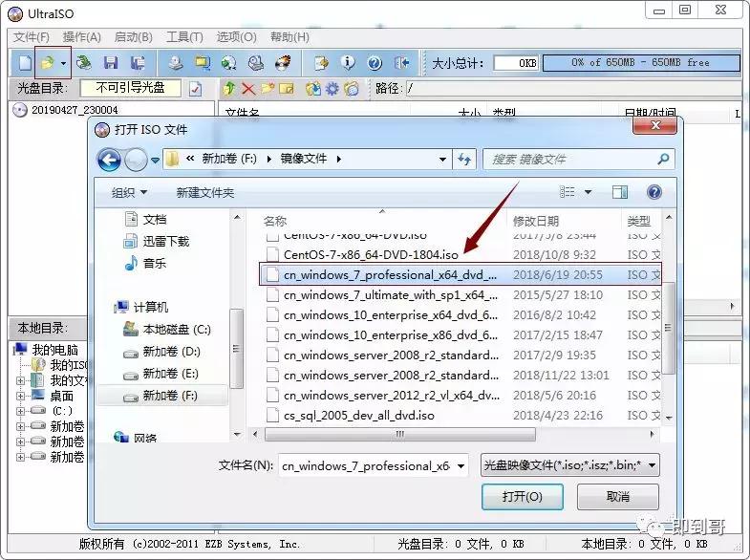Click the 新建文件夹 button
Screen dimensions: 750x560
click(205, 192)
